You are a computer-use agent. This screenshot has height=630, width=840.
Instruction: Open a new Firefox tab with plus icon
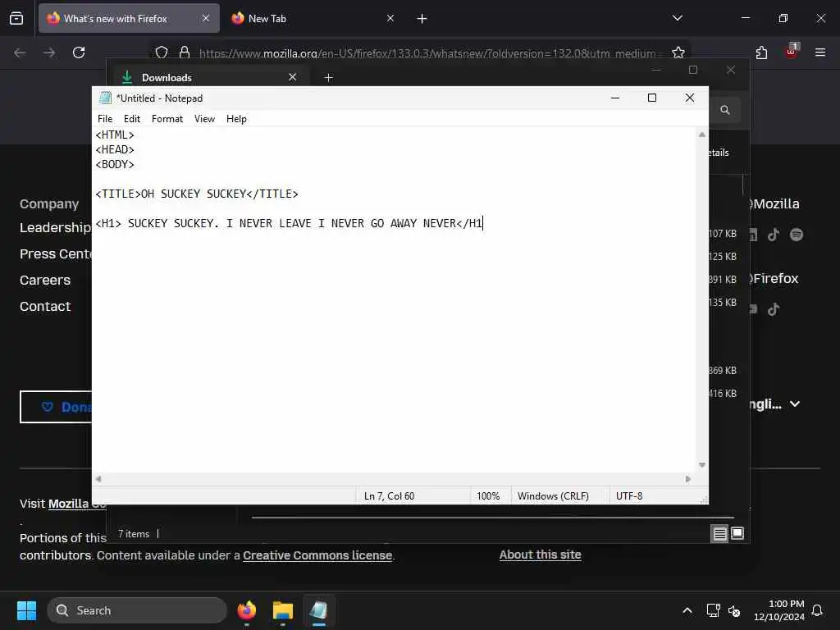click(422, 19)
